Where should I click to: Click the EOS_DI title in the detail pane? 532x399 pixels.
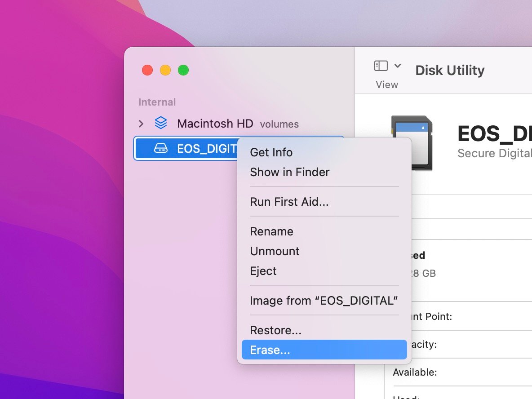(493, 133)
